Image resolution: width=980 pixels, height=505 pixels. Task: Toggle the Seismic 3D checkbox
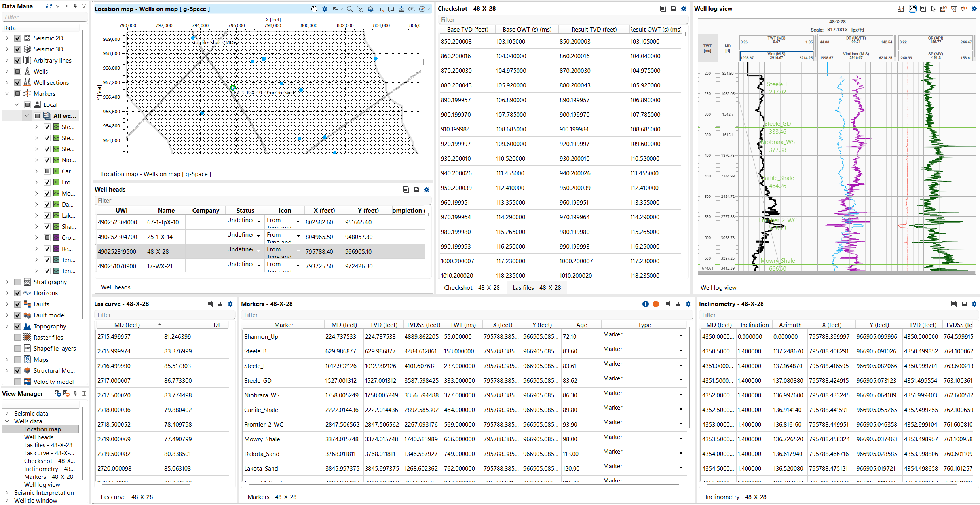pyautogui.click(x=17, y=49)
